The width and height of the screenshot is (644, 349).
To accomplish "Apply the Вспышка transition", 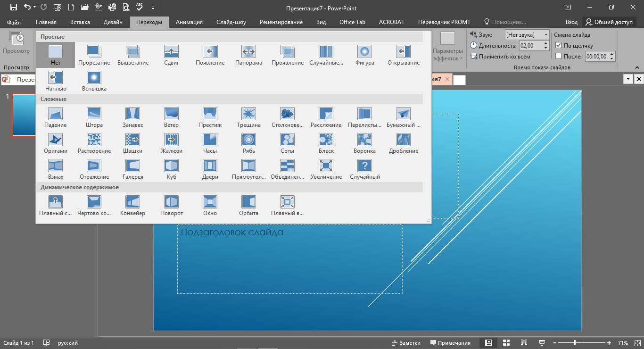I will click(94, 81).
